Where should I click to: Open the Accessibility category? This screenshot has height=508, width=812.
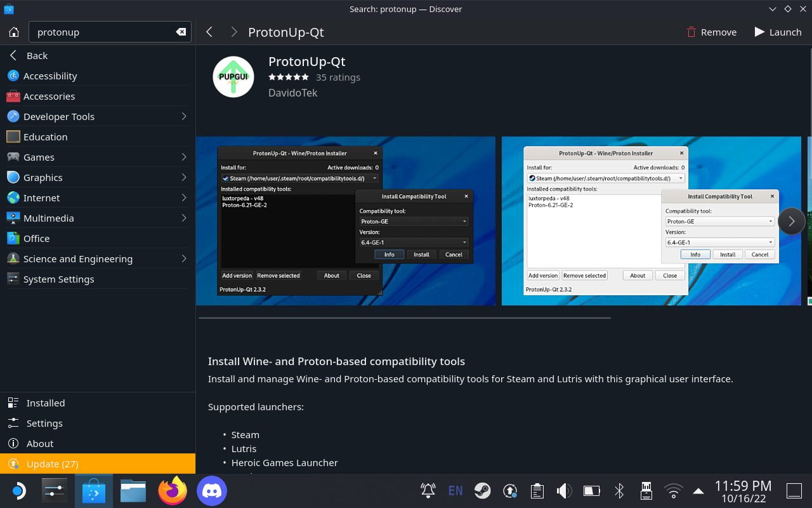(x=98, y=76)
